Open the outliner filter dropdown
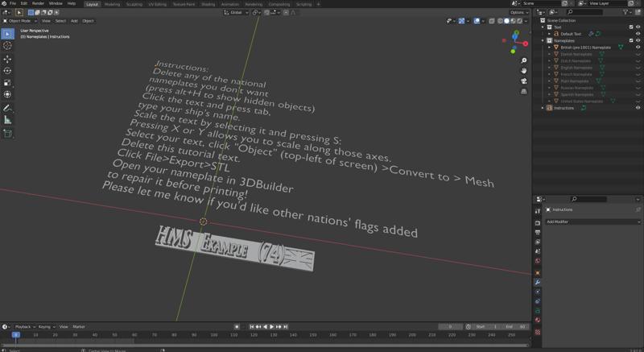 pyautogui.click(x=627, y=12)
